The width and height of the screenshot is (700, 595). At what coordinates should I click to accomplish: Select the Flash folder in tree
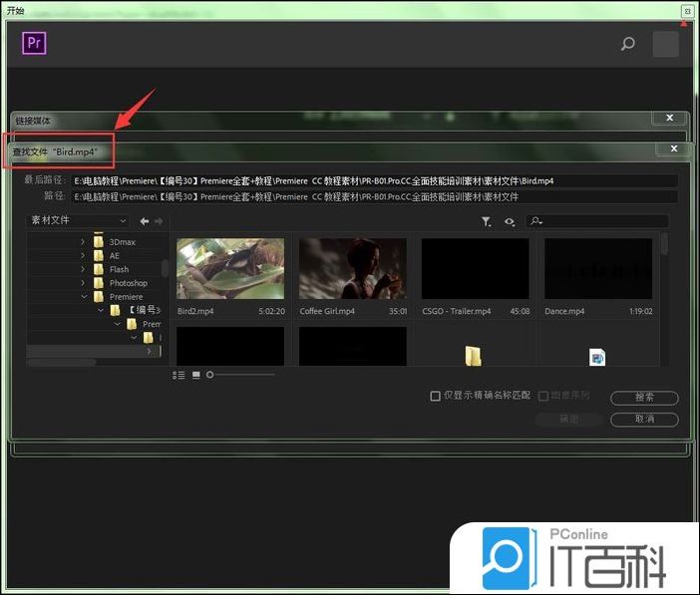119,269
